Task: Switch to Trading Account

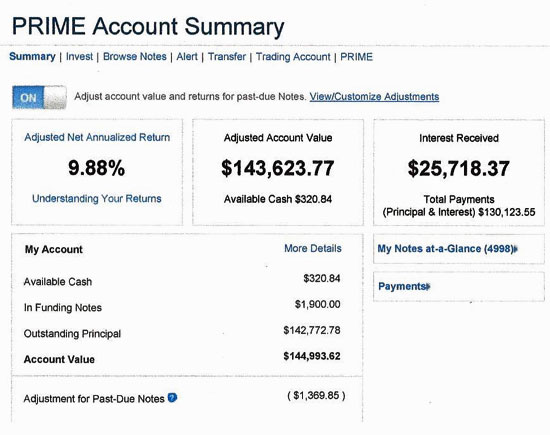Action: coord(293,57)
